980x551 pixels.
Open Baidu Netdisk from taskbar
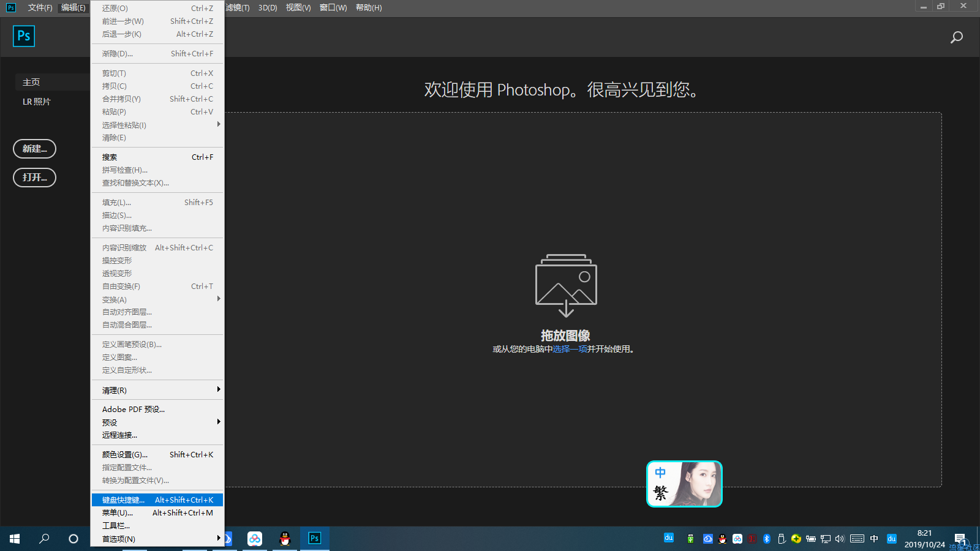[255, 539]
